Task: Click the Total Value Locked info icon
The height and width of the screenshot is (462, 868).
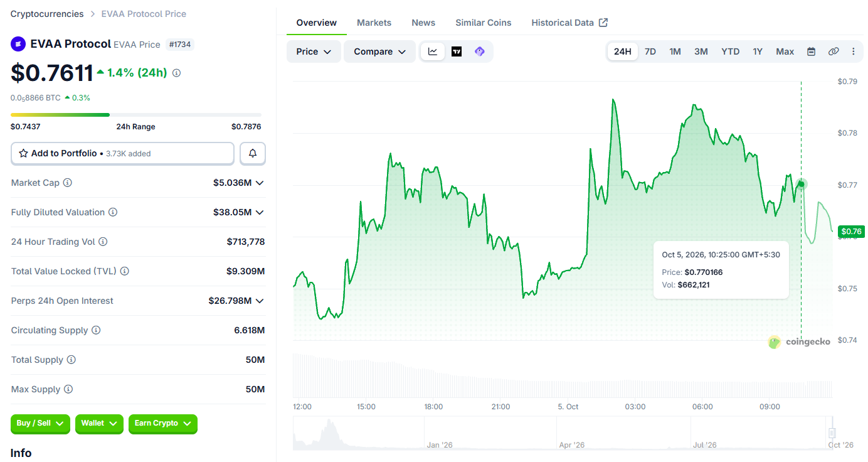Action: pyautogui.click(x=125, y=271)
